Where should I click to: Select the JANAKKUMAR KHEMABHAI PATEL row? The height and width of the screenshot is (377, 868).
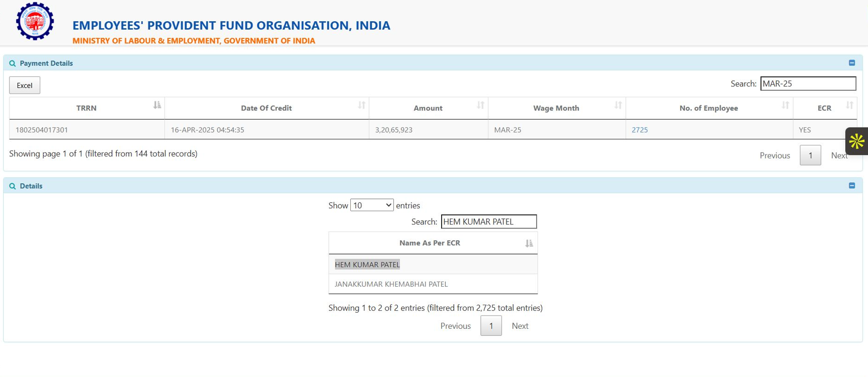(391, 284)
